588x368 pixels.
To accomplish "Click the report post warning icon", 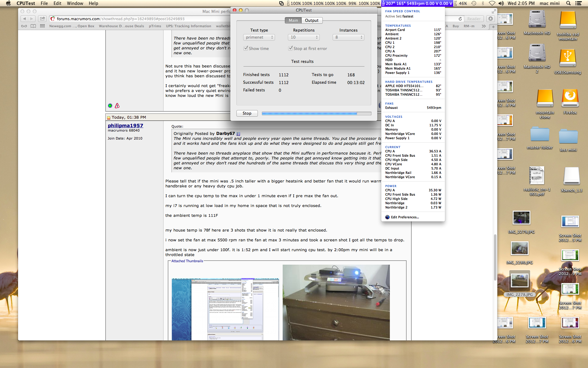I will [117, 106].
